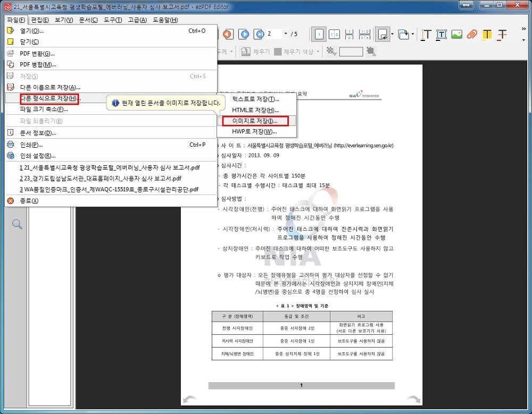Expand the toolbar overflow chevron

(x=523, y=29)
